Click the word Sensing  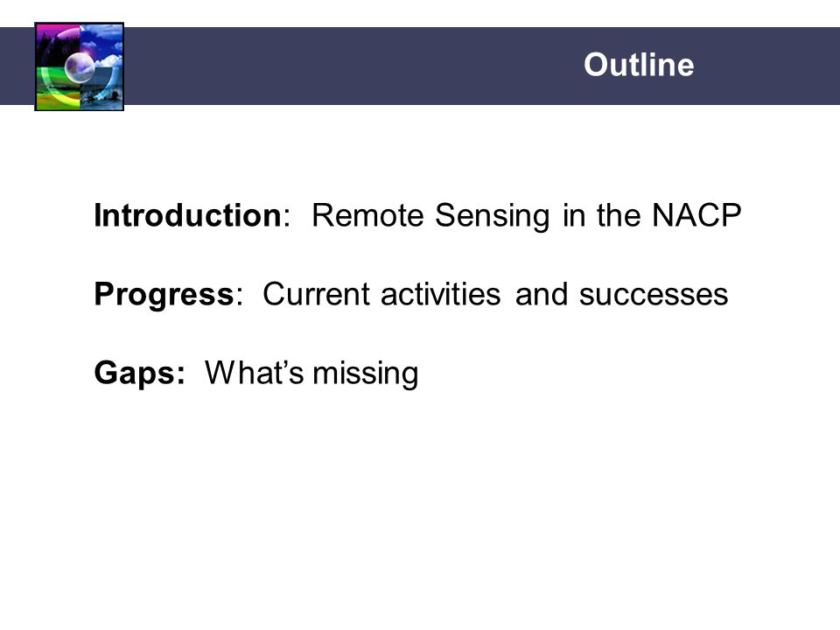(493, 216)
